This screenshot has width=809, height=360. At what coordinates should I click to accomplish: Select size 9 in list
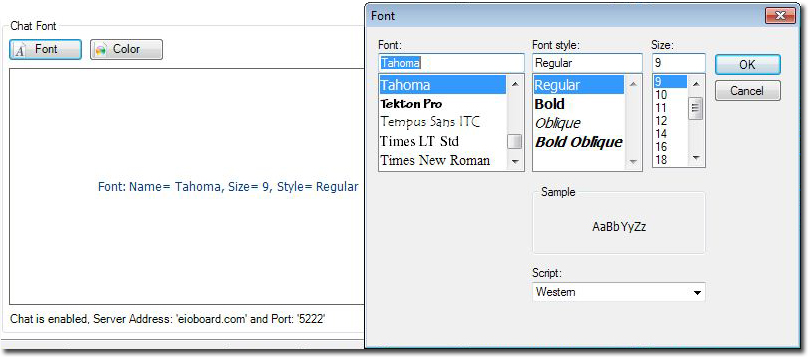coord(670,81)
